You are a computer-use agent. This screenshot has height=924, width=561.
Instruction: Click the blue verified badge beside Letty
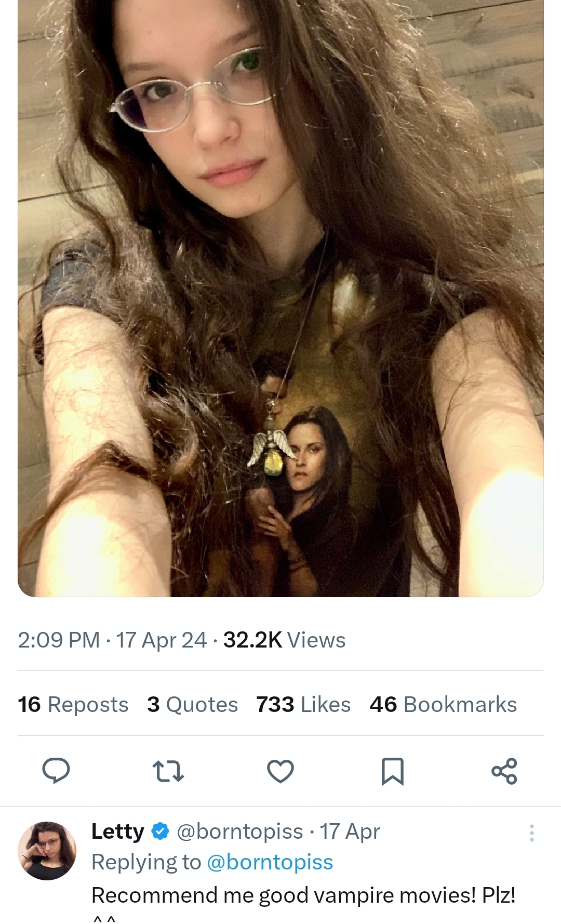pos(161,831)
